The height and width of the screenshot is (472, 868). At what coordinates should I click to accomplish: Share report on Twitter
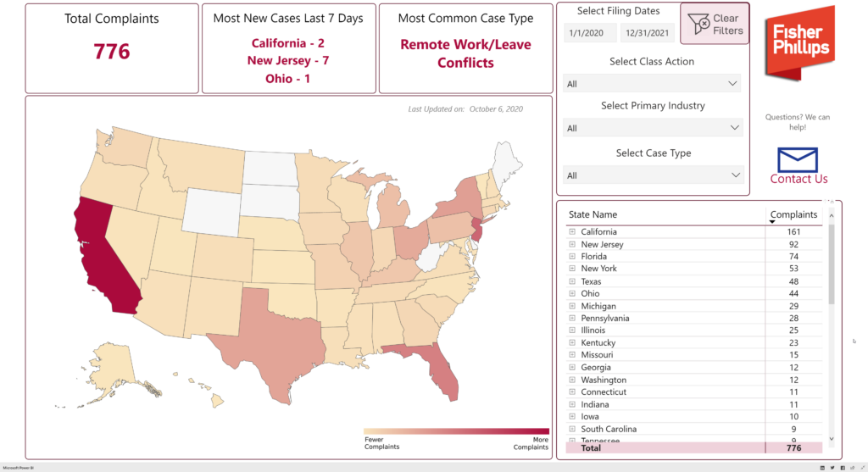click(832, 468)
